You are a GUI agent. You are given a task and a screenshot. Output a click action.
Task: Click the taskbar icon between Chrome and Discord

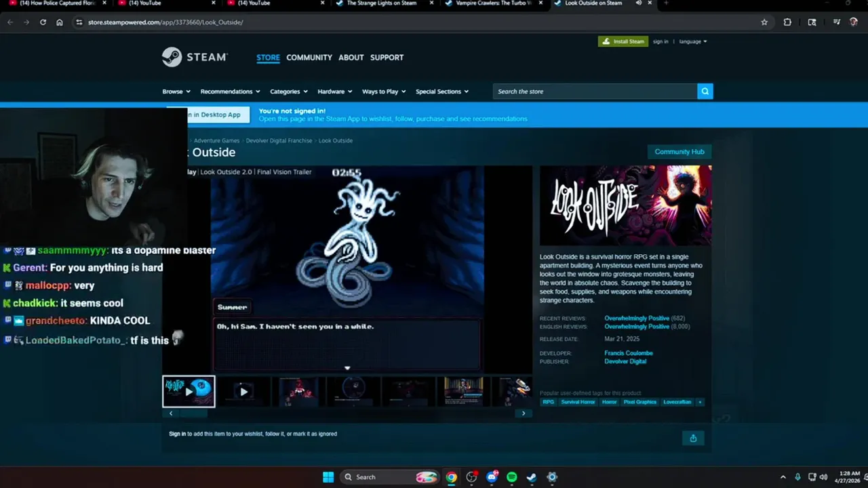[472, 477]
